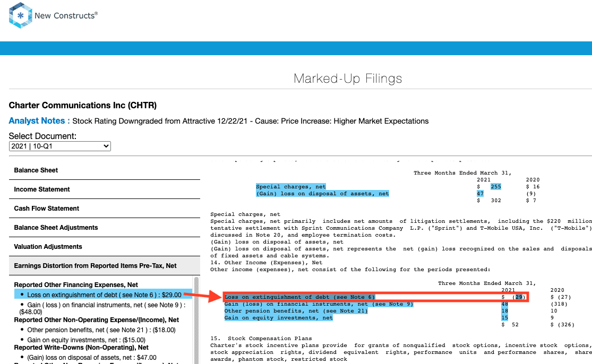Image resolution: width=592 pixels, height=364 pixels.
Task: Select Other pension benefits, net ($18.00) item
Action: [x=101, y=330]
